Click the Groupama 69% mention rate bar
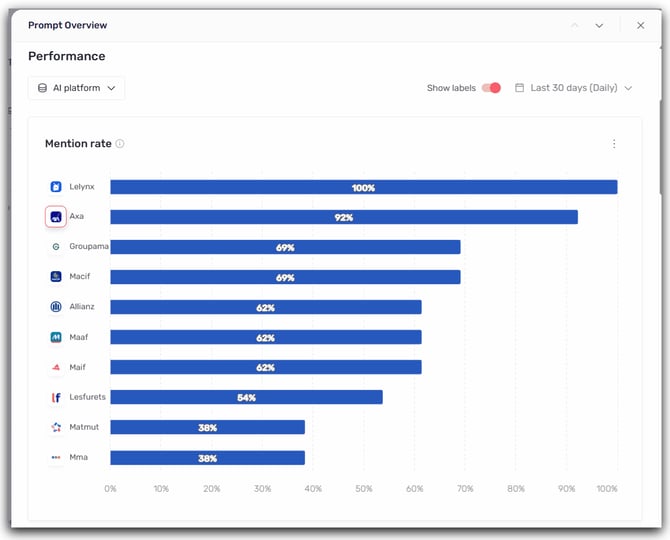This screenshot has height=540, width=670. coord(285,247)
